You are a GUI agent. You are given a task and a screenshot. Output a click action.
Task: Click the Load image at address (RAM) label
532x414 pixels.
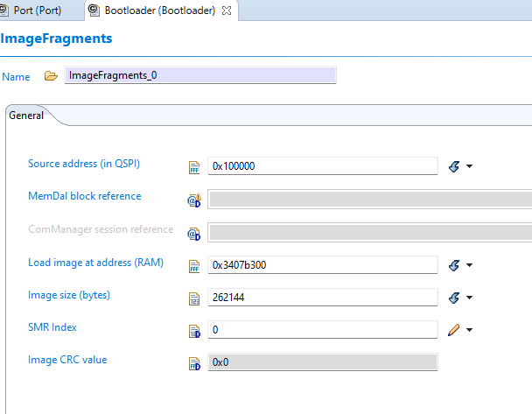[x=95, y=263]
